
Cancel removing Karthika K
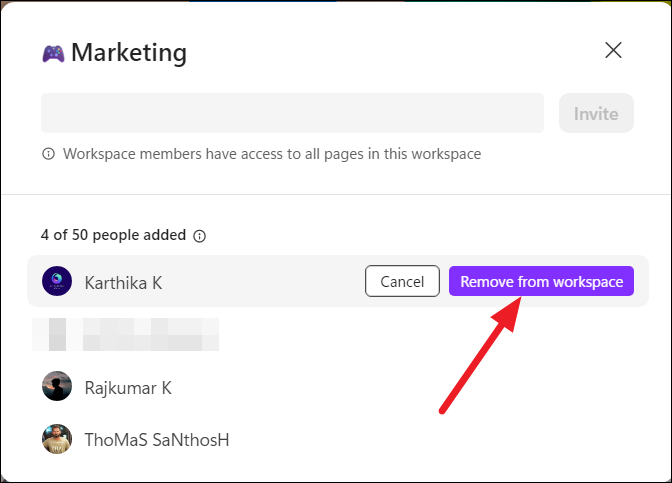click(402, 281)
